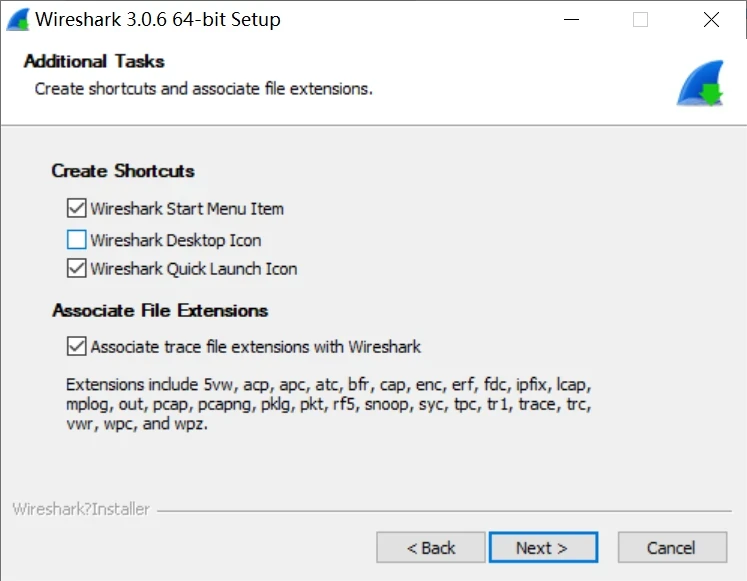Click the 'Additional Tasks' page heading
Viewport: 747px width, 581px height.
(x=94, y=62)
